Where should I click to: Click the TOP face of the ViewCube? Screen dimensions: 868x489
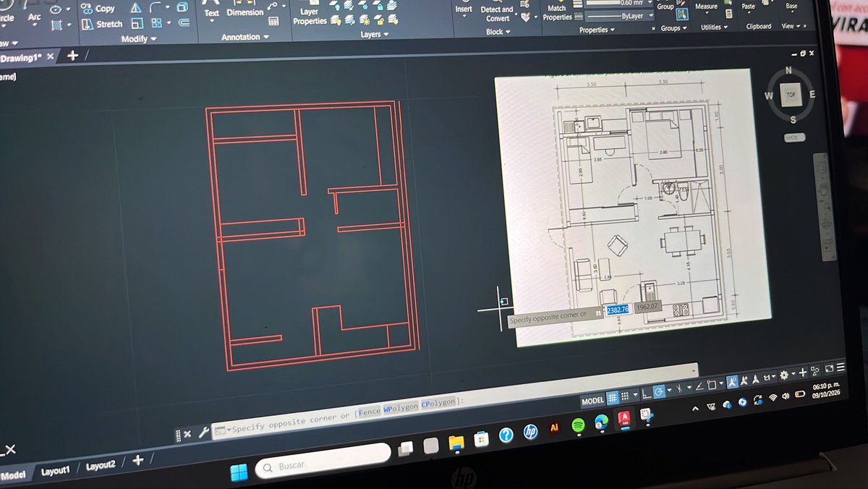791,94
